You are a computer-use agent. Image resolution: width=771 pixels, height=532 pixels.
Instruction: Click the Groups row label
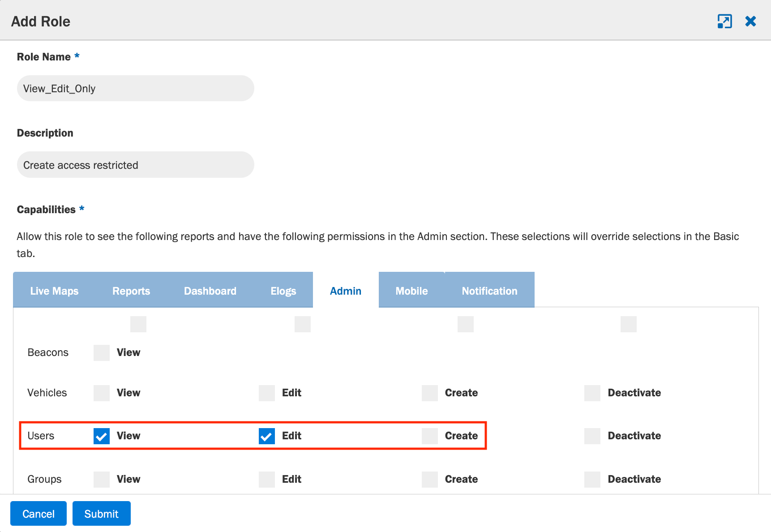click(44, 479)
